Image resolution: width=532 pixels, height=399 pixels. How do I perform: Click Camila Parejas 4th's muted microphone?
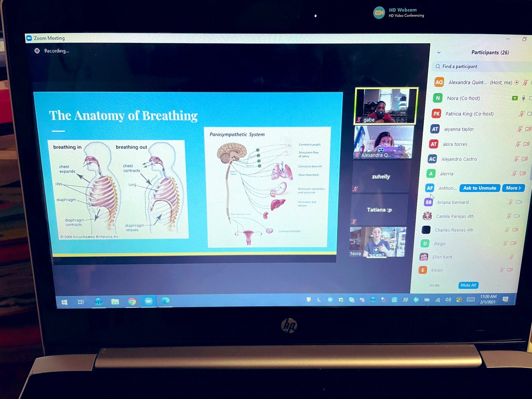point(509,216)
